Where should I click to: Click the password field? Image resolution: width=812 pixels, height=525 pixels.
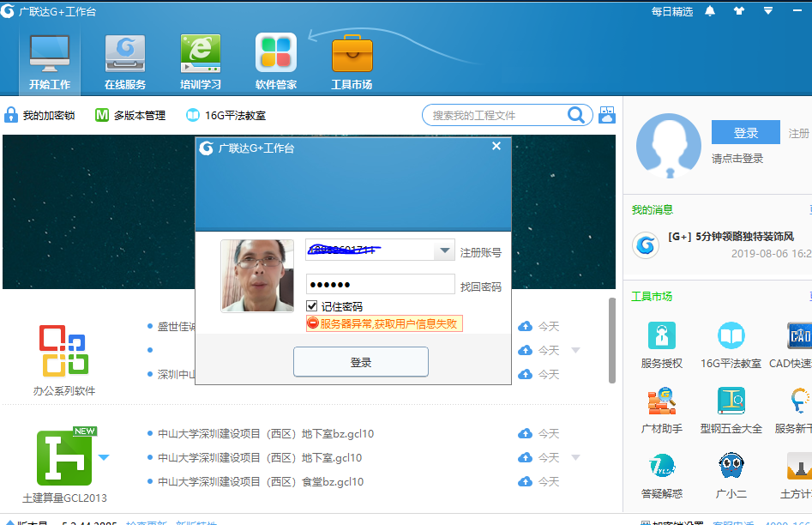pos(380,284)
